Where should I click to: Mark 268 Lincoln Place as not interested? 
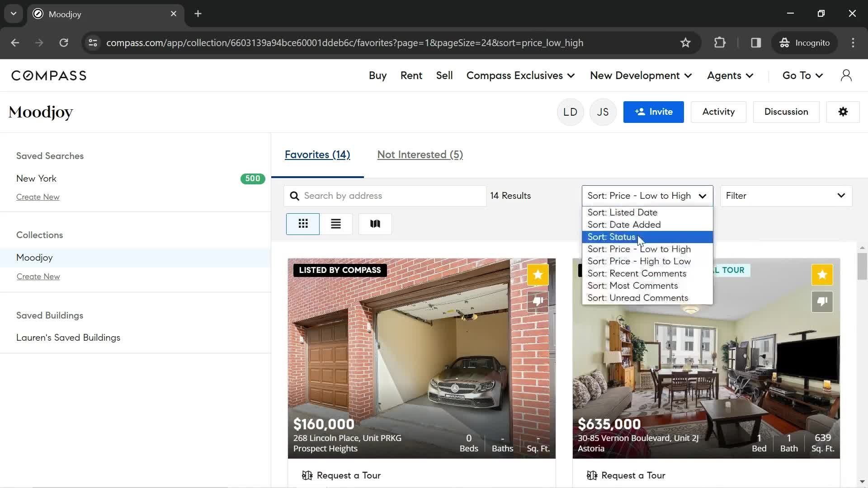point(538,301)
